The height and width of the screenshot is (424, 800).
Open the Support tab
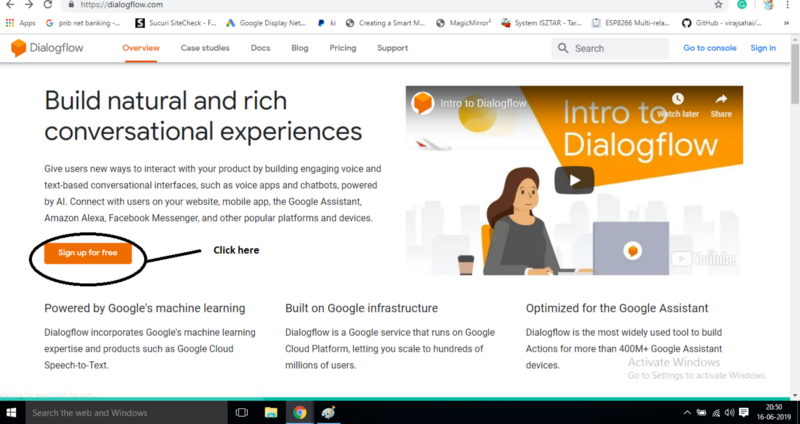click(392, 48)
